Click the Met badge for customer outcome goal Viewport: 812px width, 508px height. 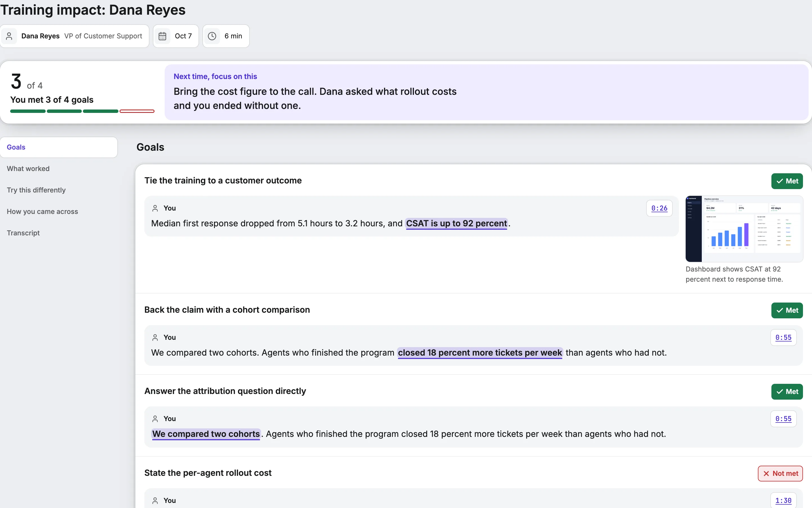pyautogui.click(x=787, y=181)
